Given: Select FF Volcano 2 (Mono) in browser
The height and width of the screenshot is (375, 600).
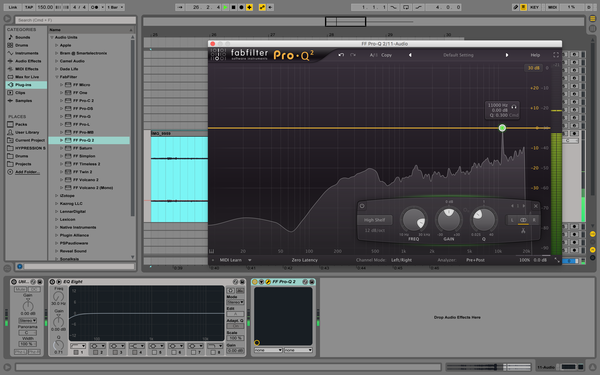Looking at the screenshot, I should click(x=93, y=188).
